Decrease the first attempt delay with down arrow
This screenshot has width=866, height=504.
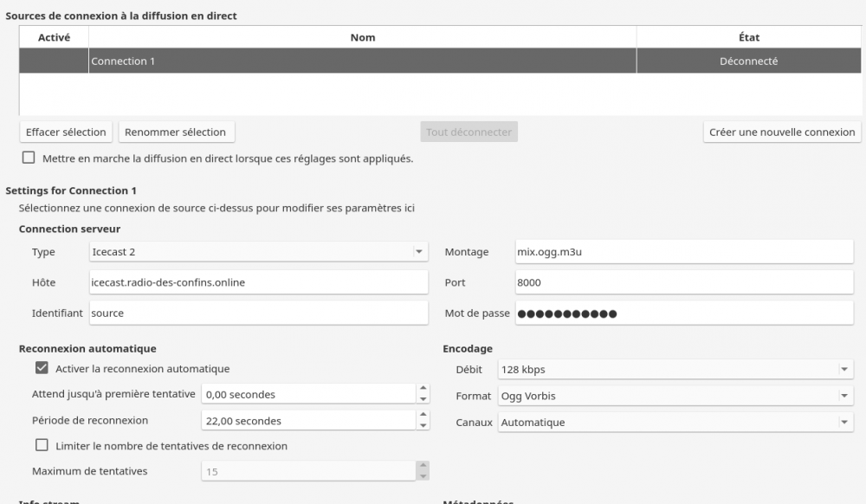(423, 400)
